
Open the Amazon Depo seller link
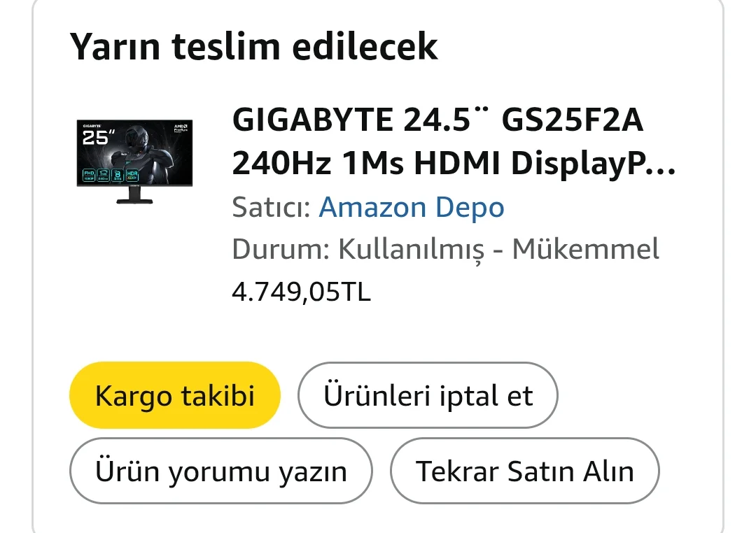coord(412,207)
